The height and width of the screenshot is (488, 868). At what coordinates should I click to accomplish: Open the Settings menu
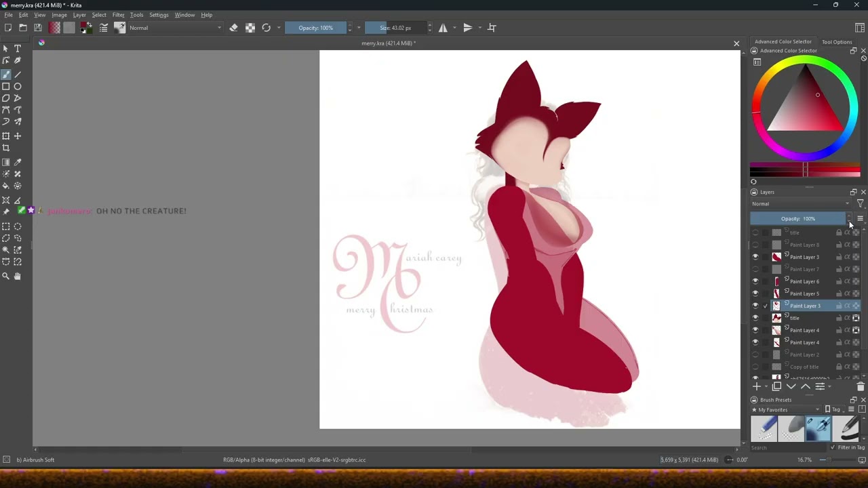pos(159,15)
